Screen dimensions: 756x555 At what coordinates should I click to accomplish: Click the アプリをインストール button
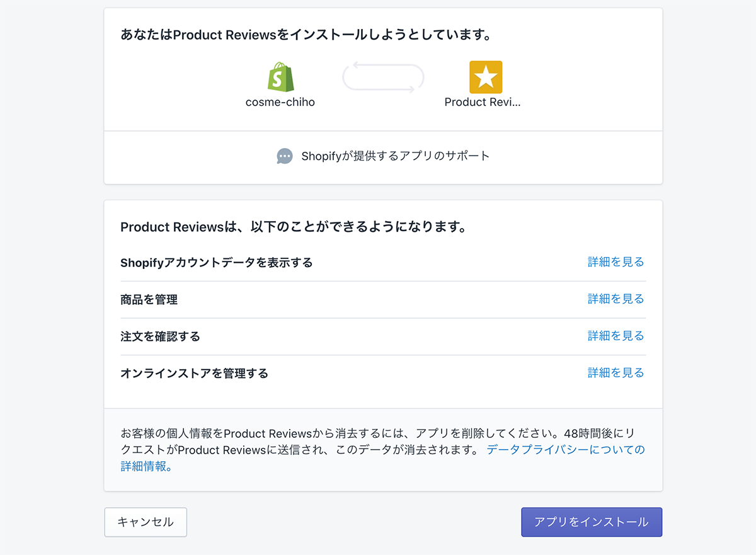click(592, 522)
